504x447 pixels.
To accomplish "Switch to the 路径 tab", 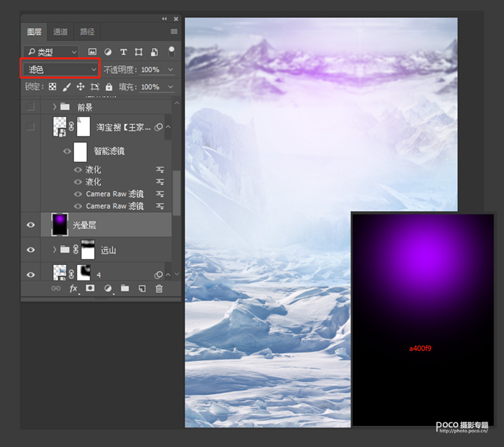I will (x=87, y=31).
